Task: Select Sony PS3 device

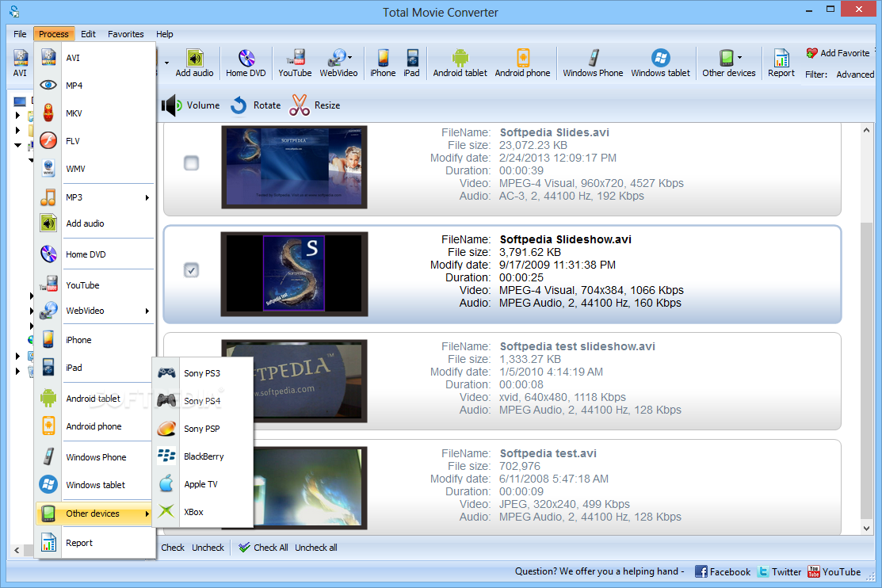Action: point(203,373)
